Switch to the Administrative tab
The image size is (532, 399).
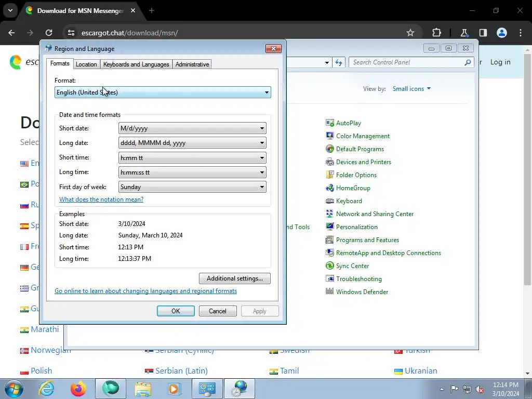point(192,64)
